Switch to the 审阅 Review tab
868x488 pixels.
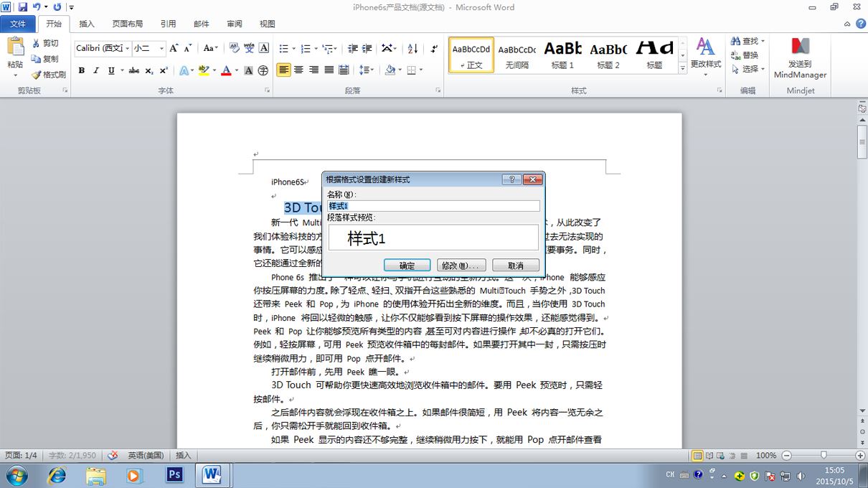point(235,24)
